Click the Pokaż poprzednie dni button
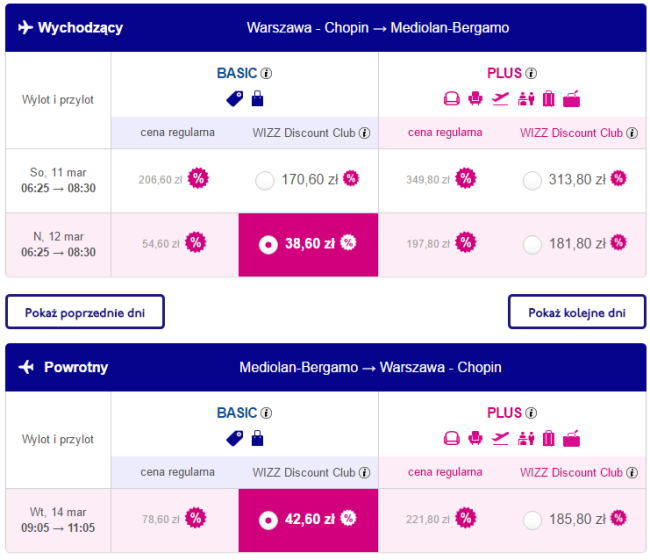The image size is (650, 560). 85,312
